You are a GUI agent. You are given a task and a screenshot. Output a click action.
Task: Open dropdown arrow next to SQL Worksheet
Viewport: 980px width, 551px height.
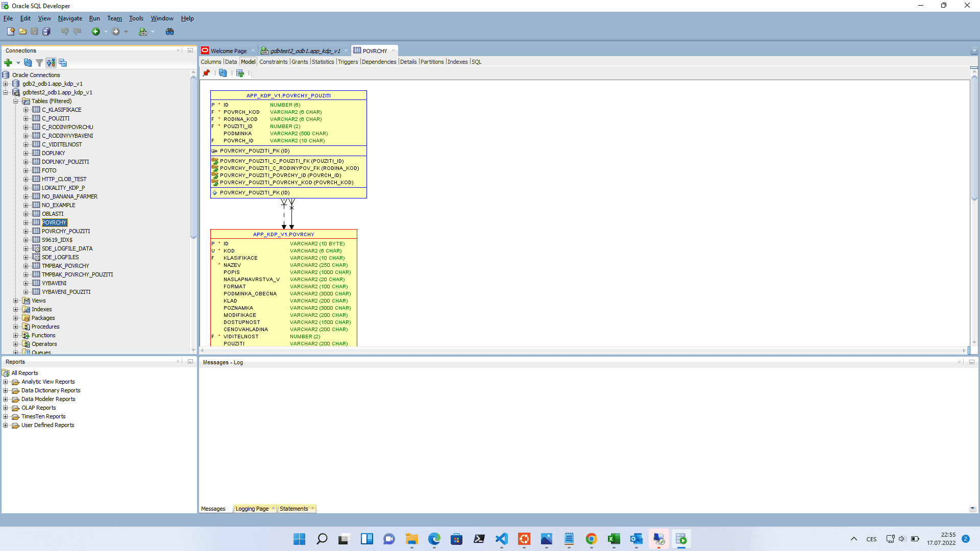coord(153,32)
